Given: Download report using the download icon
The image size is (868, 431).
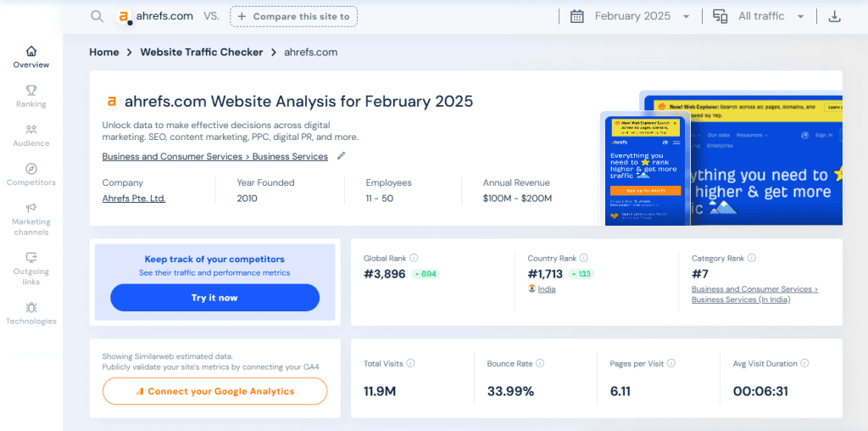Looking at the screenshot, I should click(x=835, y=16).
